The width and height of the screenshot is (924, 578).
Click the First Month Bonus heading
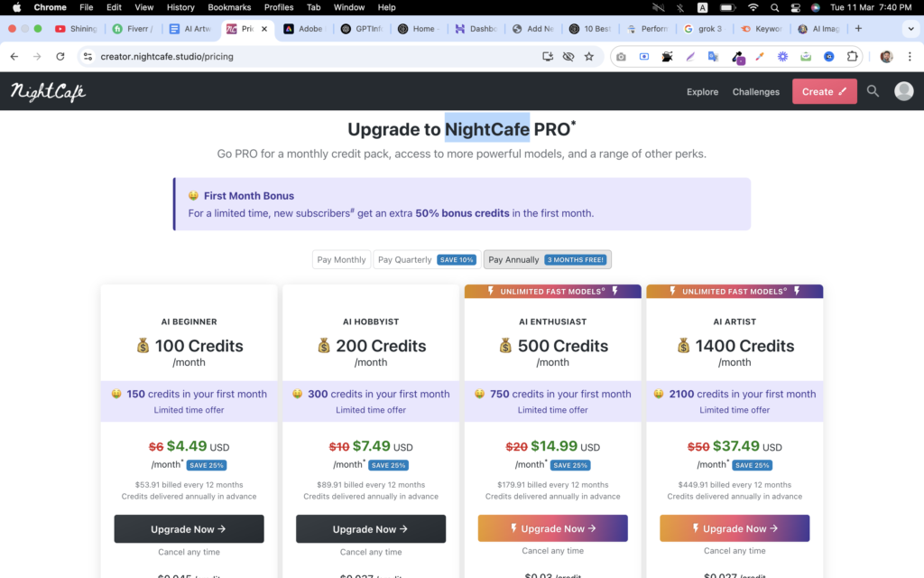pyautogui.click(x=249, y=196)
